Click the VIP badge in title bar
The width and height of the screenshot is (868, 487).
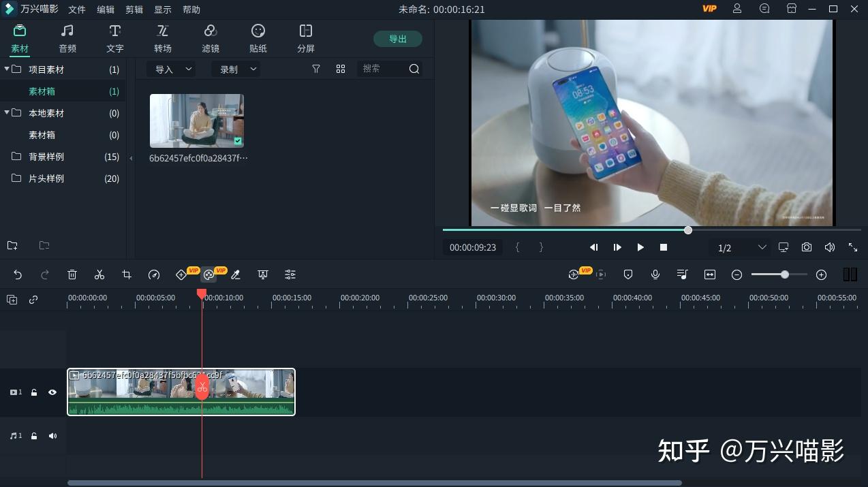tap(709, 9)
